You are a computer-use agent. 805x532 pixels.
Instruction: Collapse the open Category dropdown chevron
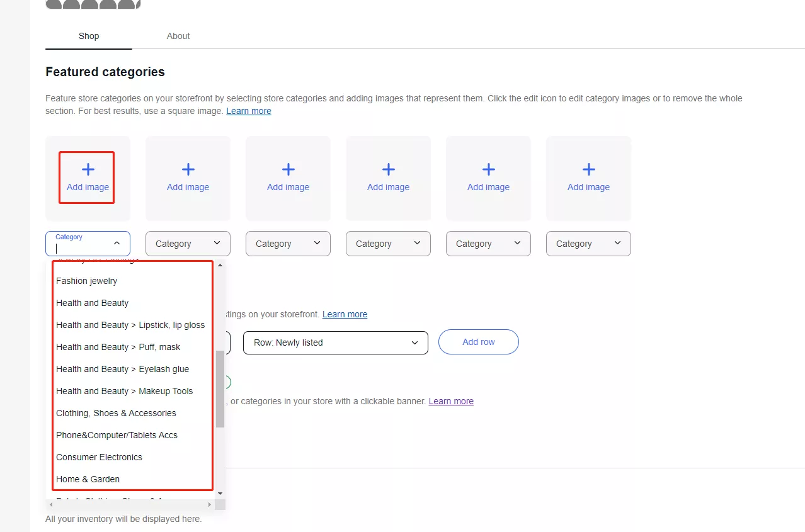(117, 243)
